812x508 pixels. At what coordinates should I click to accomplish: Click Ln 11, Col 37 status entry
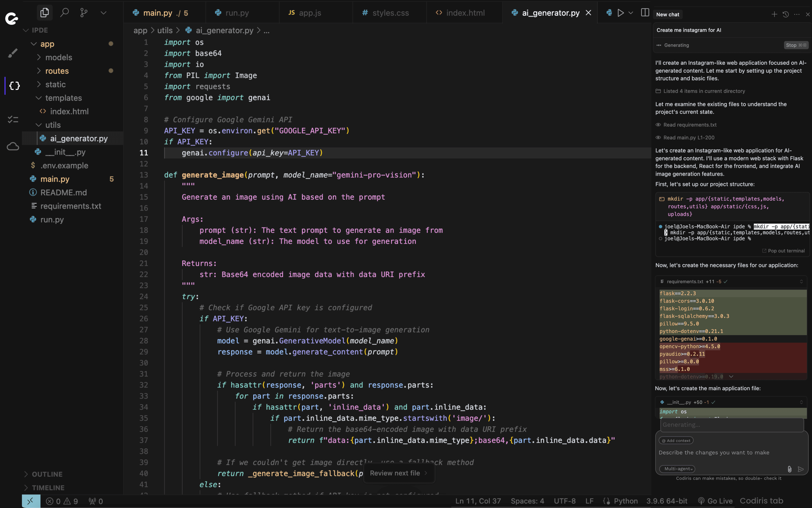tap(478, 501)
